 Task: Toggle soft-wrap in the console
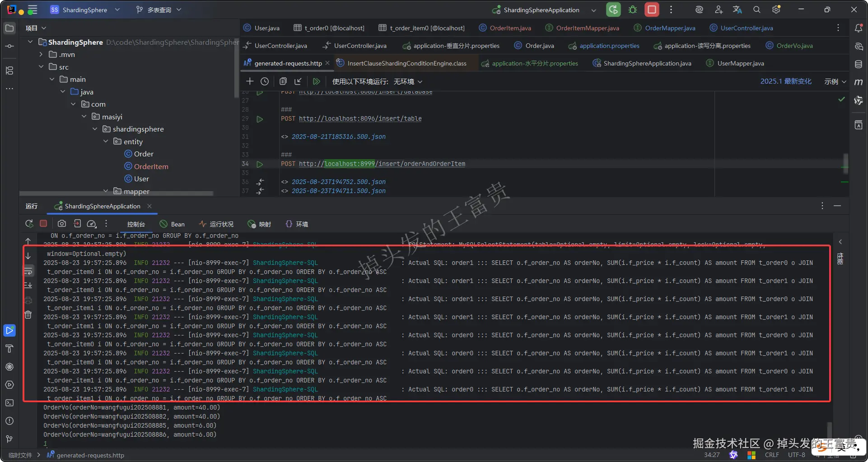tap(28, 271)
